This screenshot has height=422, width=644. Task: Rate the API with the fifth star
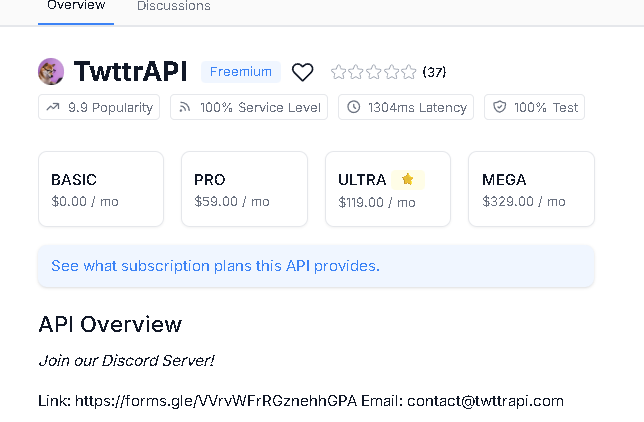pyautogui.click(x=408, y=72)
